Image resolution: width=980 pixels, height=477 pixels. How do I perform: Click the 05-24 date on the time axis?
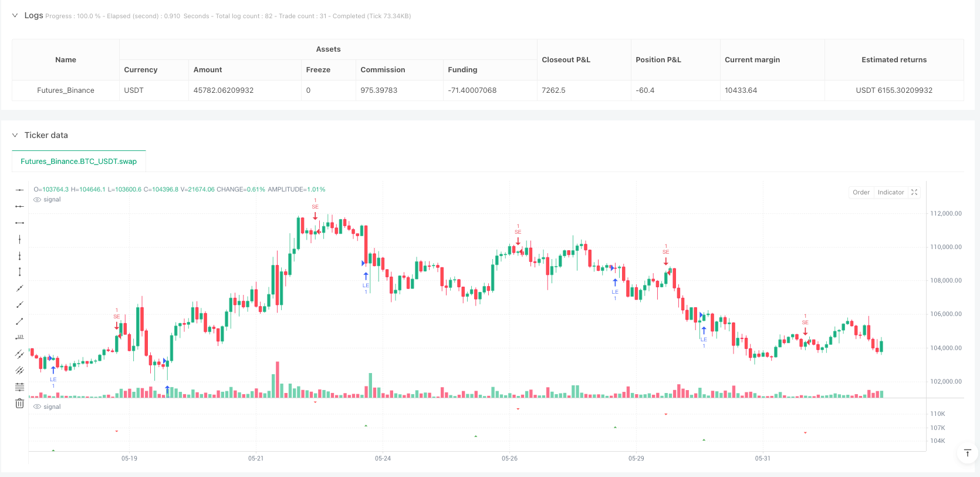(383, 458)
